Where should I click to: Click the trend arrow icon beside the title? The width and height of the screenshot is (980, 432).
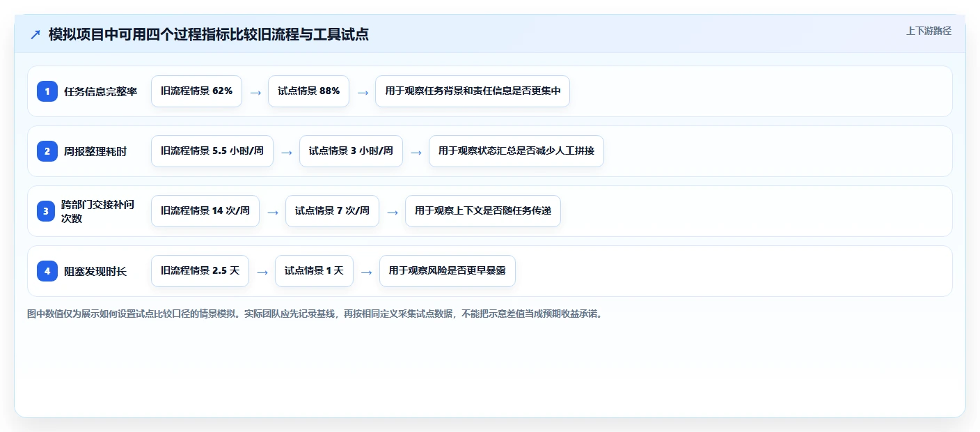35,34
